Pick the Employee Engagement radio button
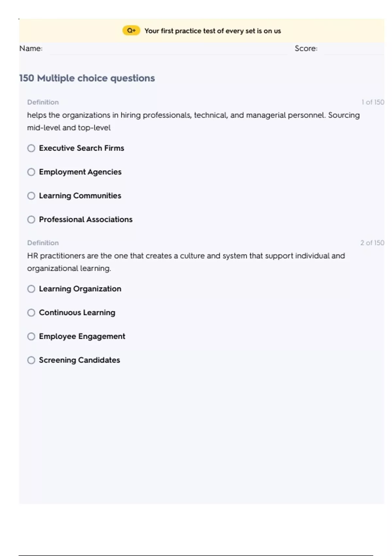392x556 pixels. (x=31, y=336)
